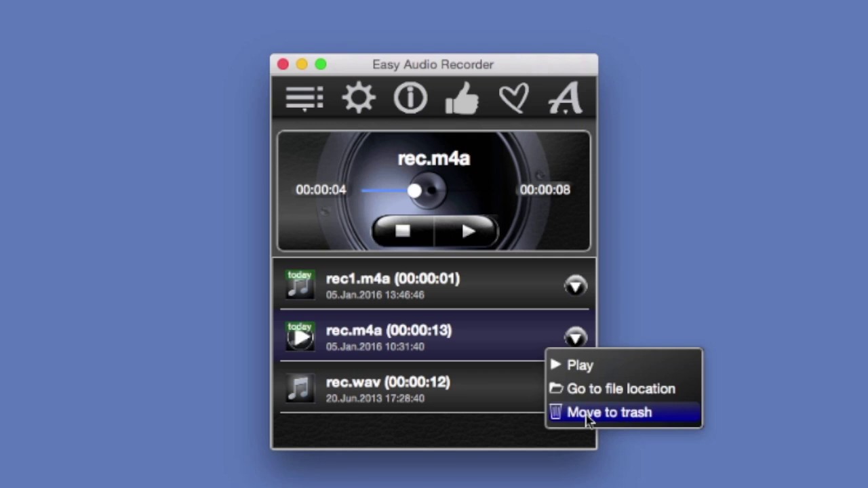Click the rec.m4a play thumbnail icon
Screen dimensions: 868x488
299,336
